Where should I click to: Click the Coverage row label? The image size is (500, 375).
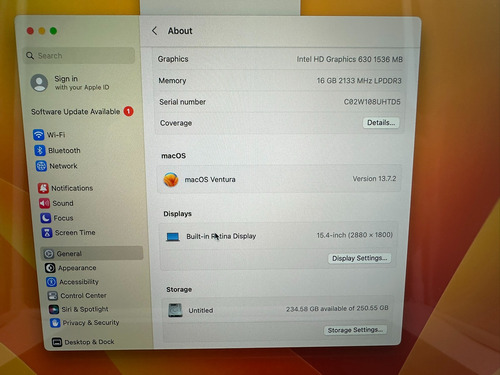[176, 123]
